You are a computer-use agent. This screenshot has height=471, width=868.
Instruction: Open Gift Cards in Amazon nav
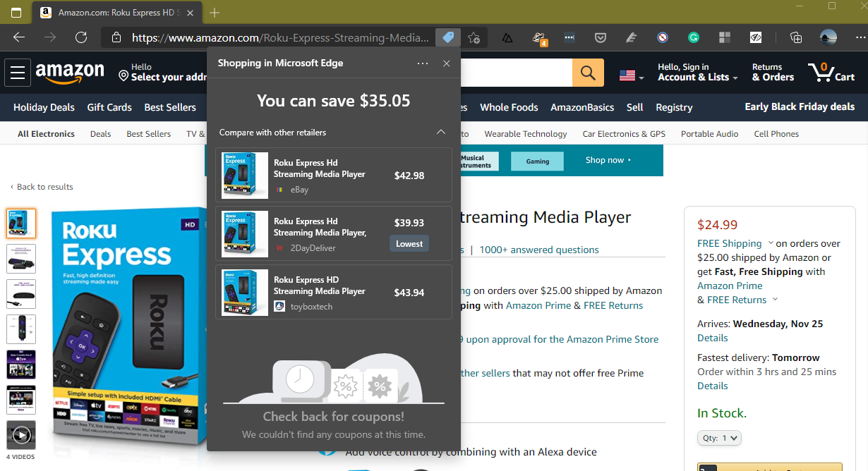[109, 107]
